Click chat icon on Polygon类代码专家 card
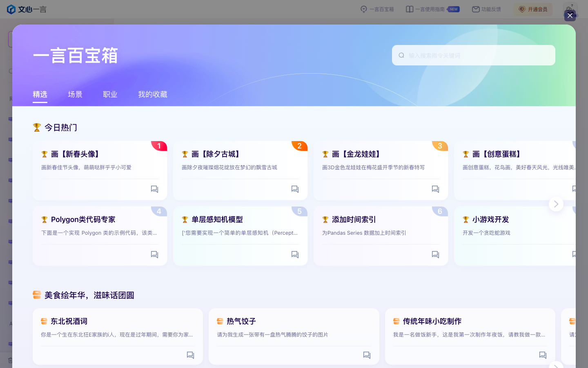This screenshot has height=368, width=588. tap(154, 254)
